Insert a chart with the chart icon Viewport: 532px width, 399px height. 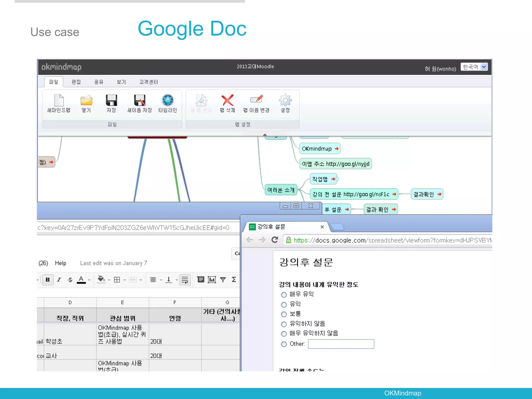[x=212, y=280]
